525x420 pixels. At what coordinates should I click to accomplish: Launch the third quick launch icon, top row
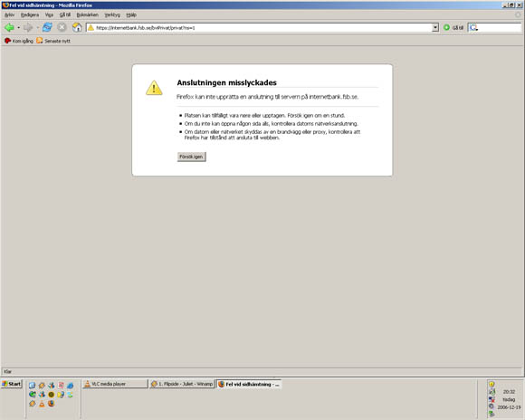(52, 386)
